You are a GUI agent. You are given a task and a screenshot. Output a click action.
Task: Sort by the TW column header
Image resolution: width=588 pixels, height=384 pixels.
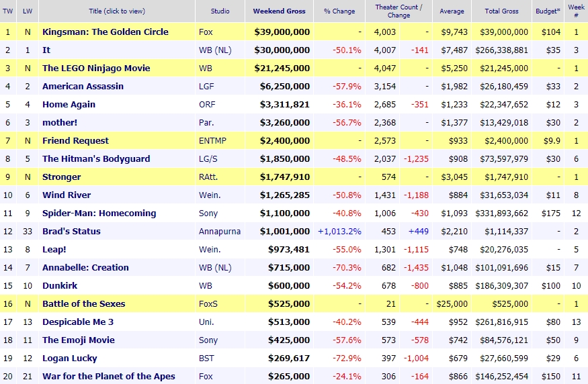click(7, 11)
